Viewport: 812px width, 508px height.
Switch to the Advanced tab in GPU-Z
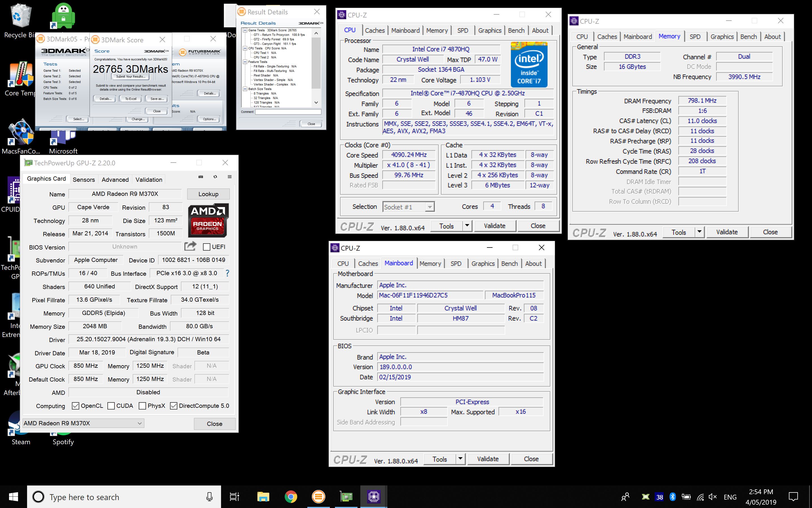[x=115, y=179]
